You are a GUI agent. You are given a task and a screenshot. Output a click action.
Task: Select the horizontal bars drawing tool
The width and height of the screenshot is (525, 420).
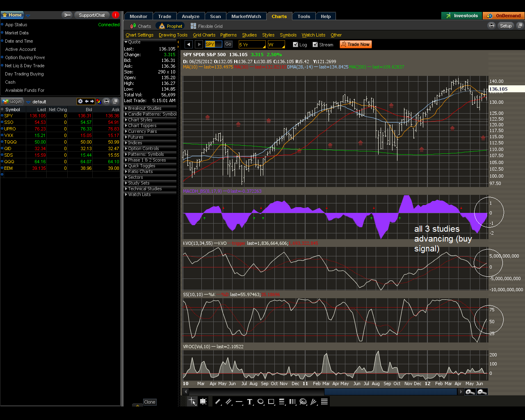[324, 402]
